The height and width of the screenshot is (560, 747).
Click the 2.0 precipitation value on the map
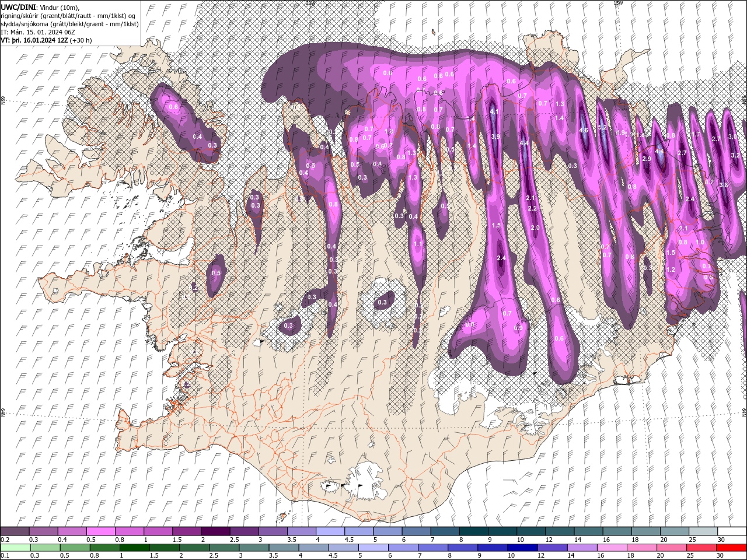tap(535, 228)
